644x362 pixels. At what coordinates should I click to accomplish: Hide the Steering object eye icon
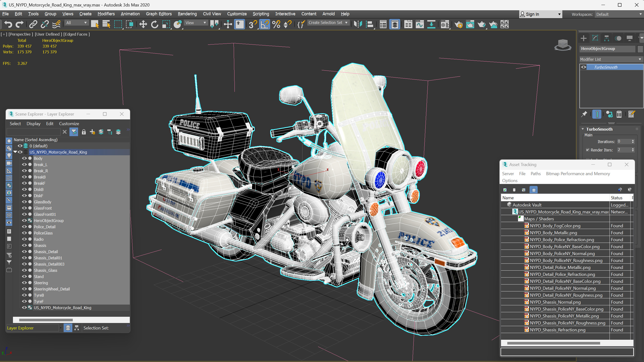coord(24,283)
